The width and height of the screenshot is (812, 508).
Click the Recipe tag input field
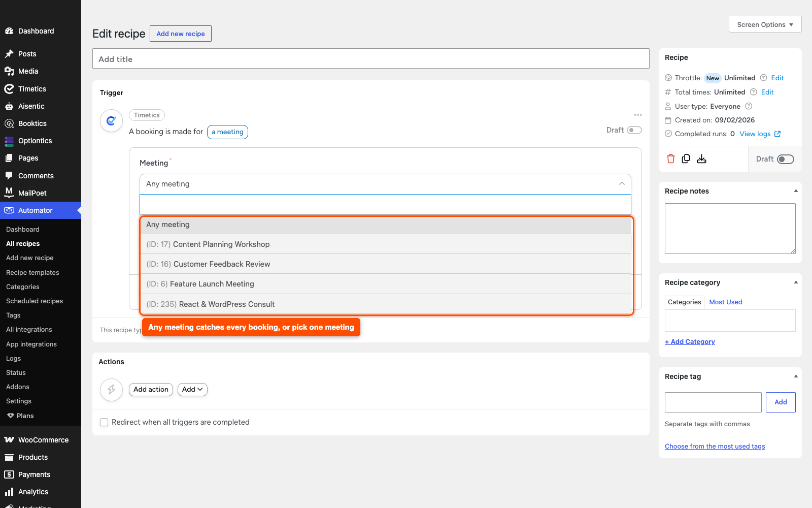(x=713, y=402)
